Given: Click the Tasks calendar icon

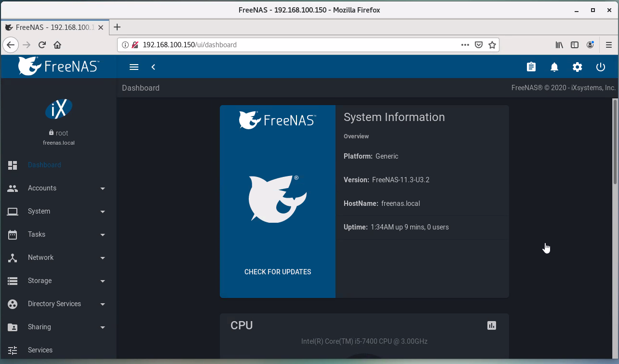Looking at the screenshot, I should coord(13,234).
